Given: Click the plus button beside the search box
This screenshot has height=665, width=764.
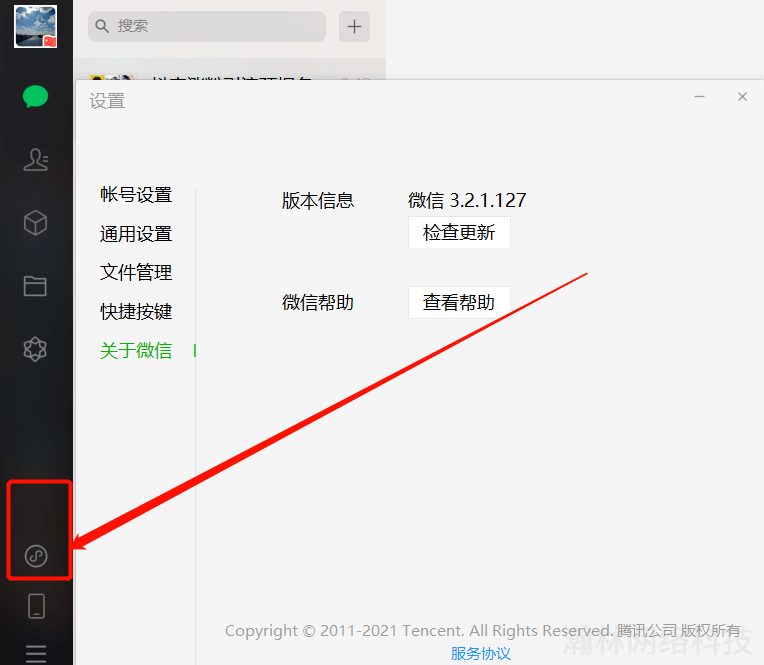Looking at the screenshot, I should click(x=354, y=26).
